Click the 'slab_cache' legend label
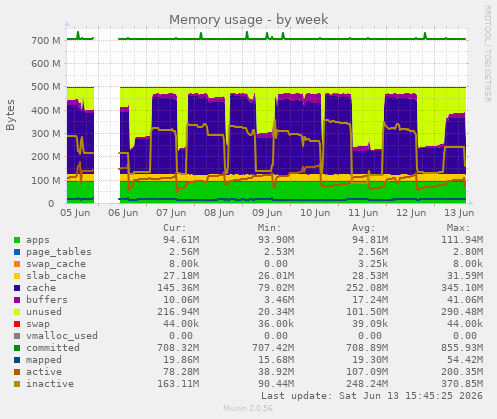This screenshot has height=419, width=497. pos(56,276)
